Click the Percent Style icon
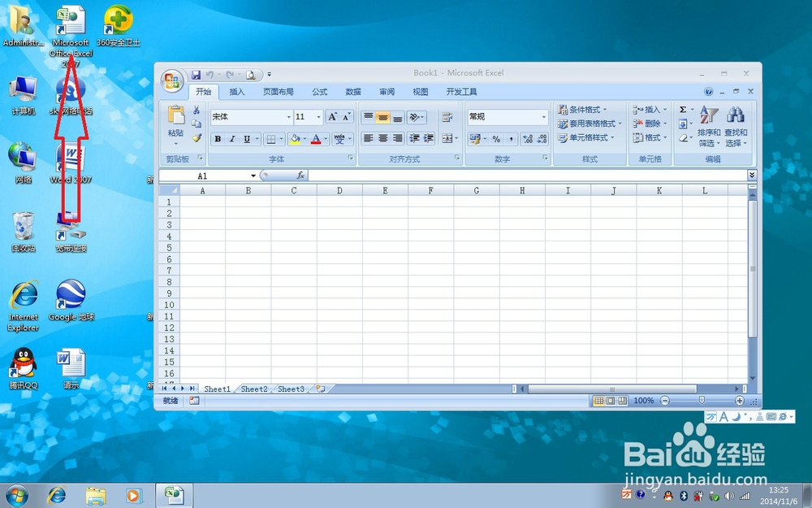Image resolution: width=812 pixels, height=508 pixels. 496,138
